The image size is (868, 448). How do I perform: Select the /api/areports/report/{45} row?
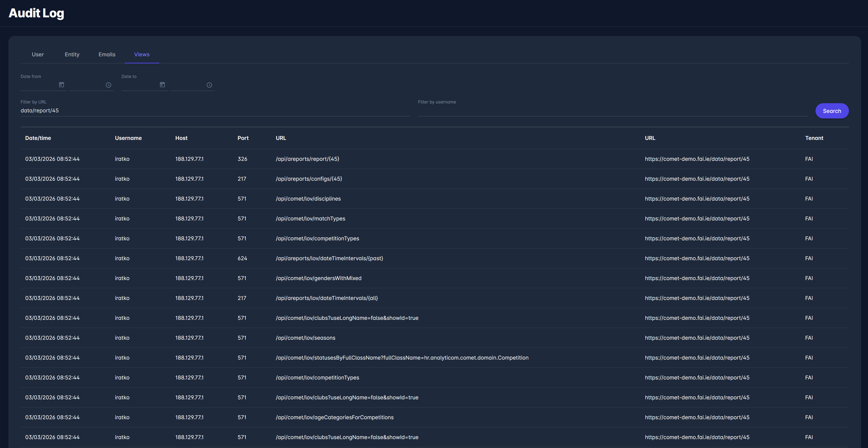(x=307, y=159)
